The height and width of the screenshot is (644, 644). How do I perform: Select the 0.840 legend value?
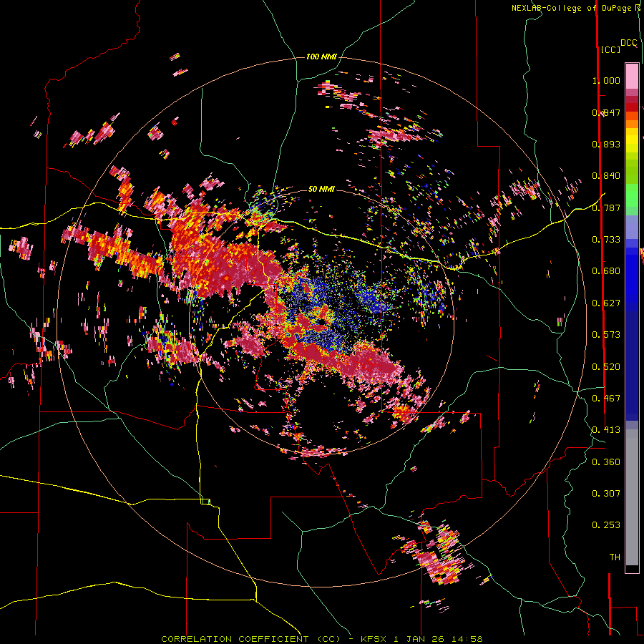tap(606, 176)
